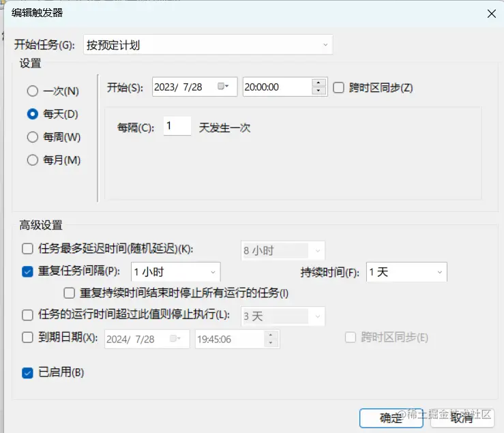Click the start date field 2023/7/28
The width and height of the screenshot is (504, 433).
194,87
